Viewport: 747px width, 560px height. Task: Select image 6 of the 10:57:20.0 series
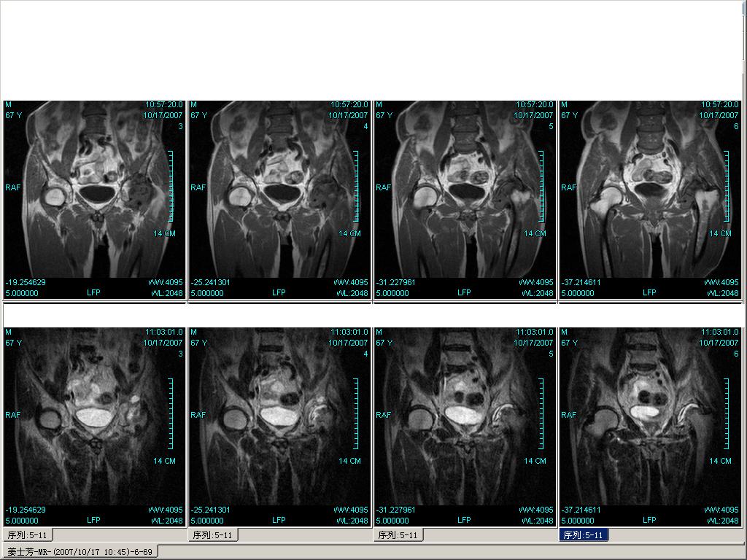pos(650,200)
